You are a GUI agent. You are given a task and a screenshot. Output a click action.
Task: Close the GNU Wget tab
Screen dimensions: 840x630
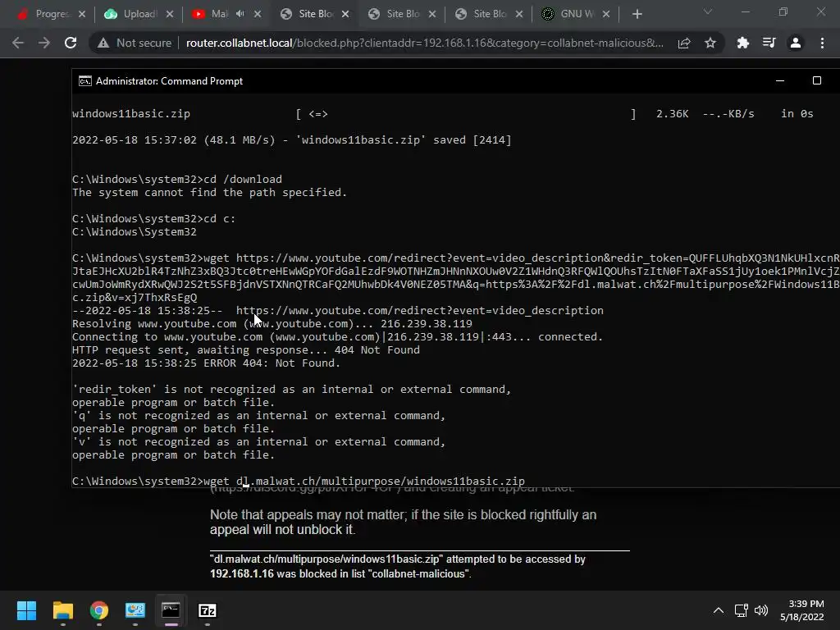click(x=606, y=14)
